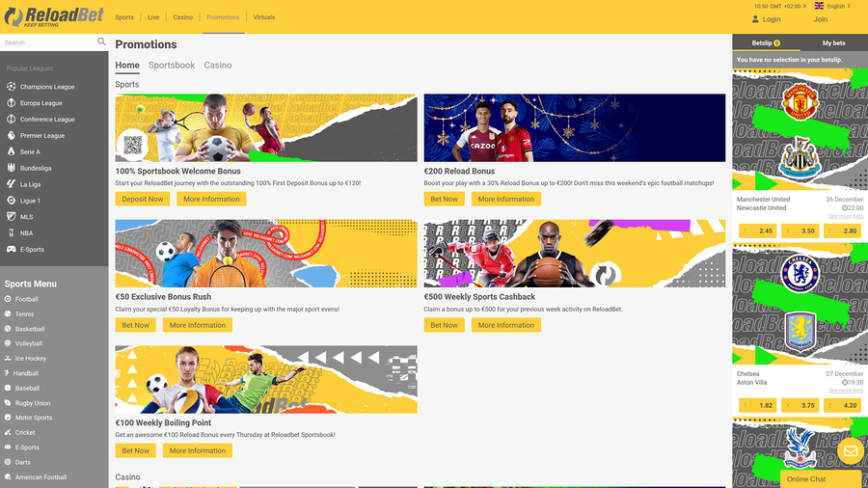Click inside the Search input field
Viewport: 868px width, 488px height.
[x=48, y=42]
